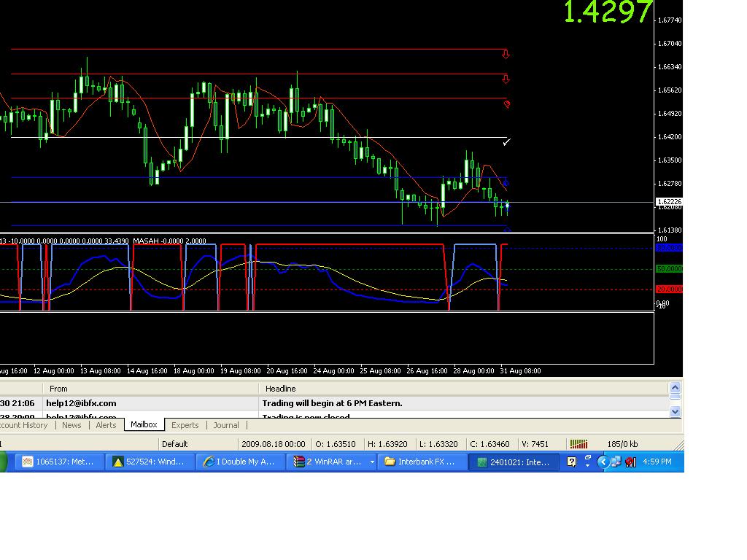
Task: Click the 2009.08.18 00:00 date in status bar
Action: (273, 444)
